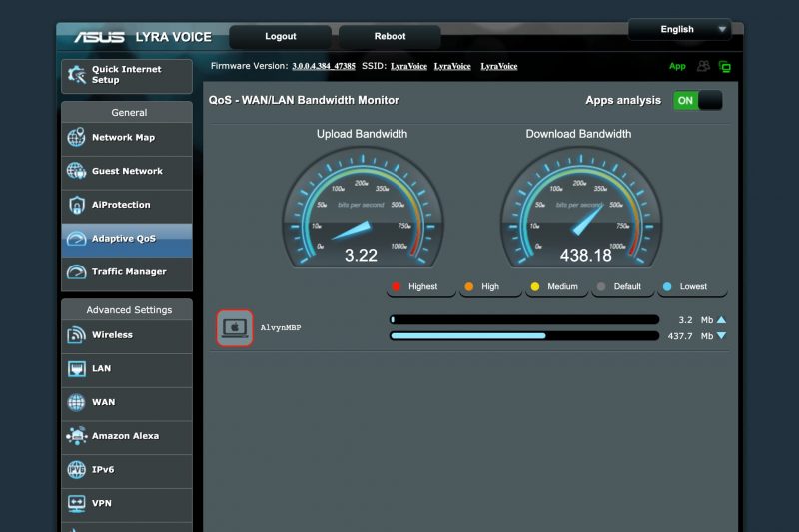The image size is (799, 532).
Task: Click the Wireless signal icon
Action: [x=77, y=335]
